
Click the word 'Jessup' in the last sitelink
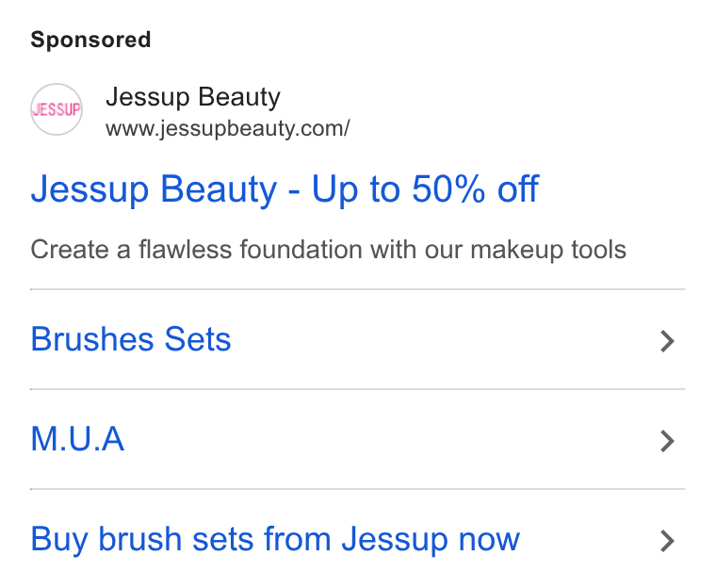tap(395, 541)
